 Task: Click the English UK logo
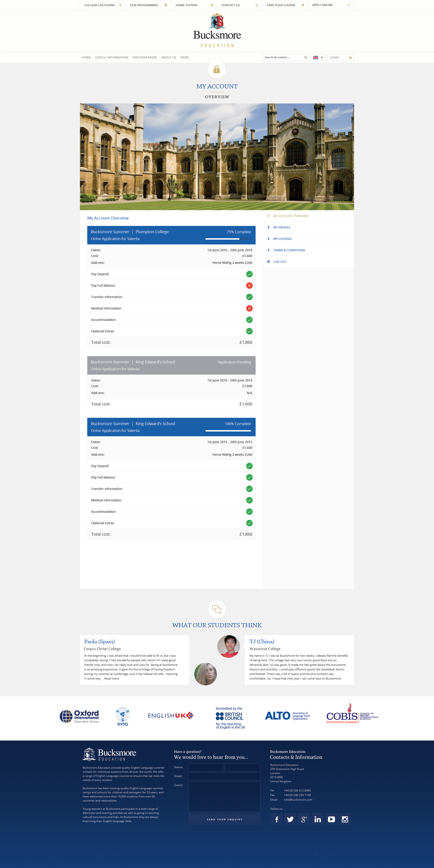[x=170, y=715]
